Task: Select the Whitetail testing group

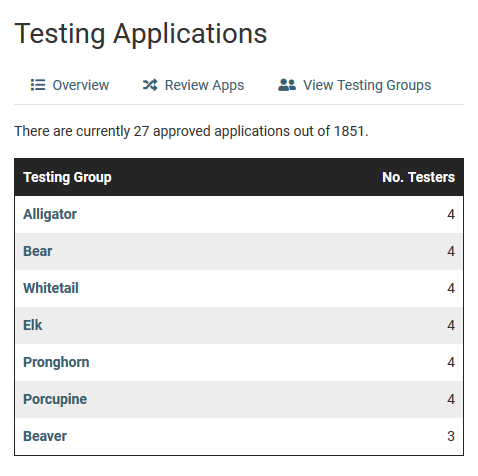Action: [x=51, y=288]
